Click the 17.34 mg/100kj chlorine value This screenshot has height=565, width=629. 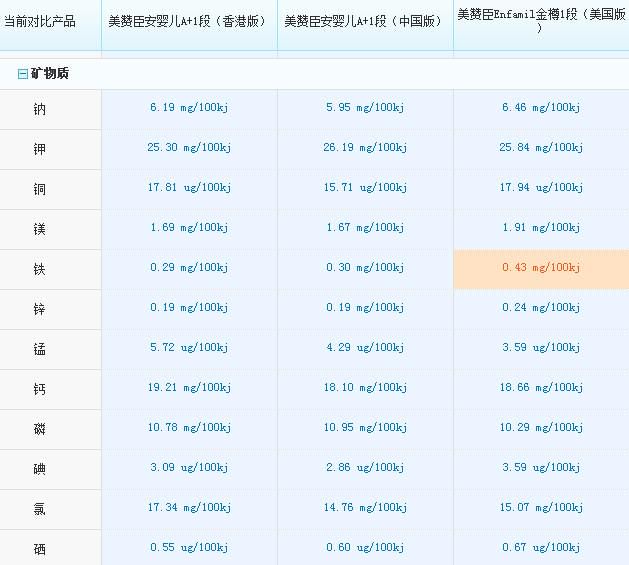(x=189, y=508)
